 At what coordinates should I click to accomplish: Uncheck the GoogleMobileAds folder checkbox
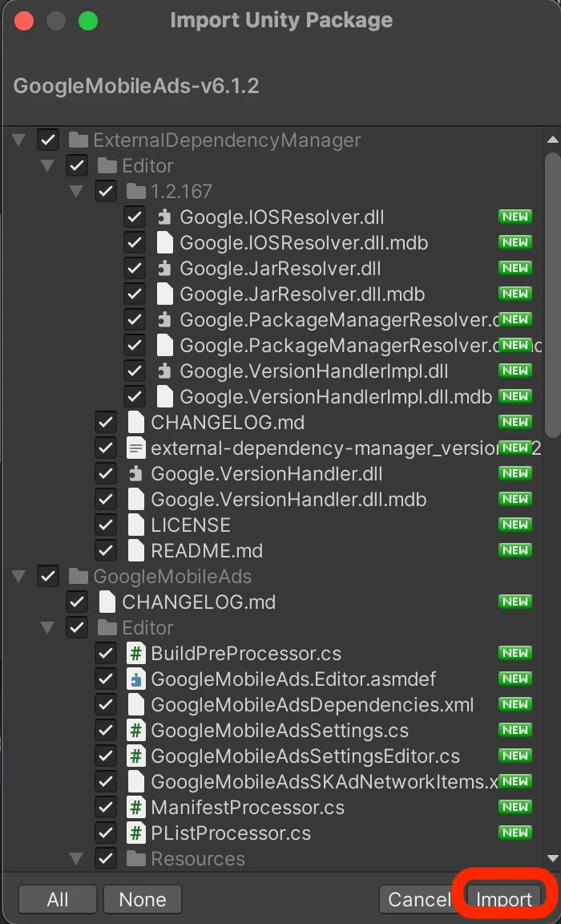[48, 577]
